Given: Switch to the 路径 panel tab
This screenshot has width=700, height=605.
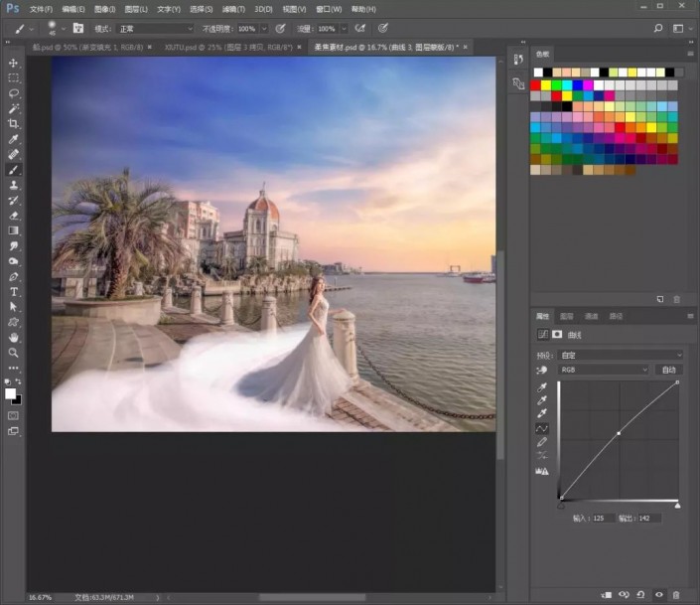Looking at the screenshot, I should tap(616, 316).
